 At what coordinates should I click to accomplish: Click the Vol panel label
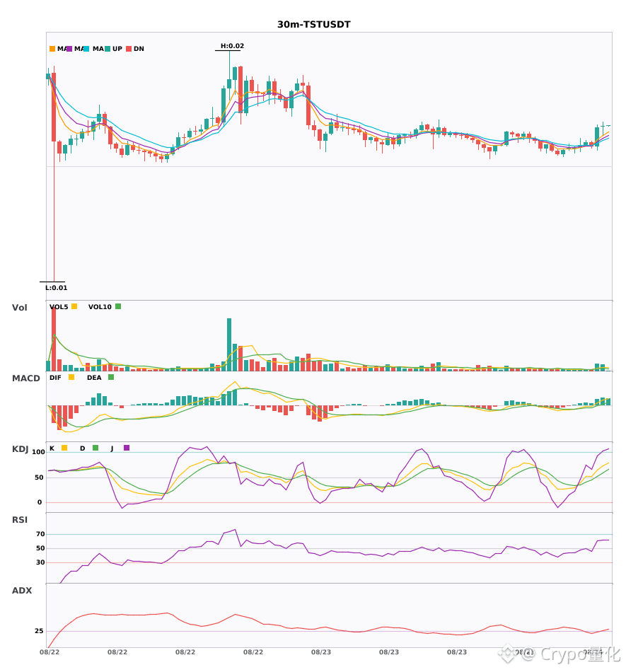(19, 308)
